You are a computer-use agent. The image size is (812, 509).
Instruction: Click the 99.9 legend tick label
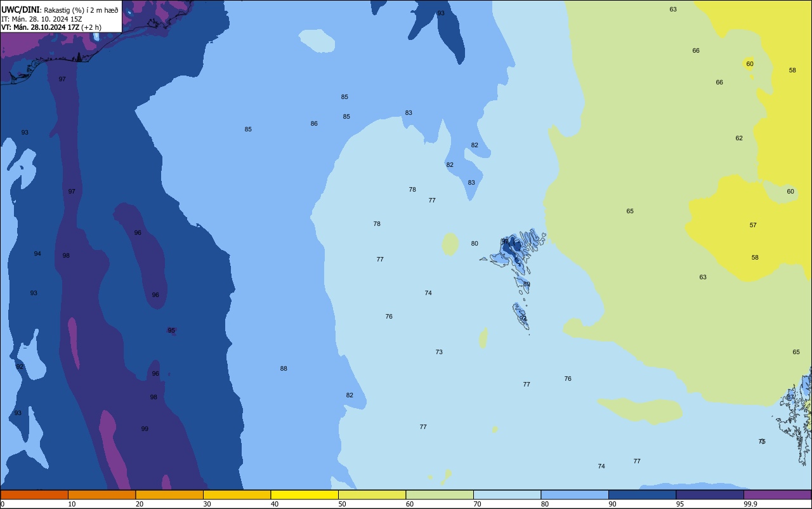750,504
